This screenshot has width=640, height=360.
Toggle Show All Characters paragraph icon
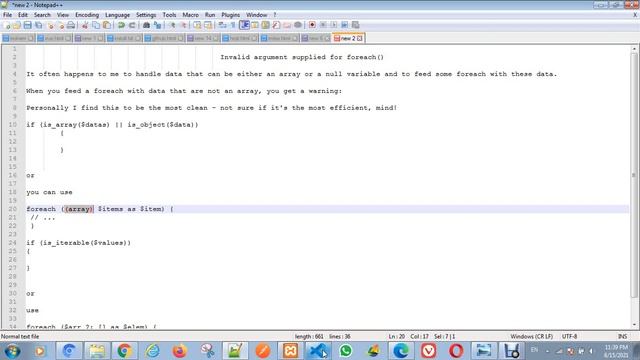pos(233,25)
